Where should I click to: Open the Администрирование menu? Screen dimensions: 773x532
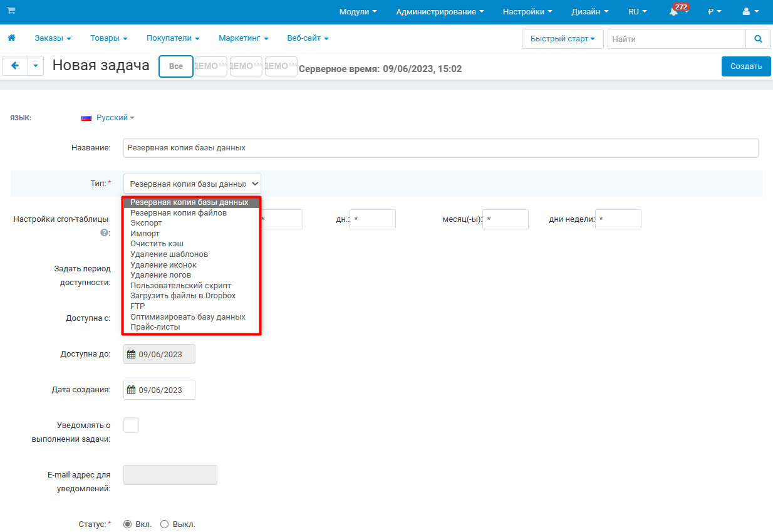[440, 11]
